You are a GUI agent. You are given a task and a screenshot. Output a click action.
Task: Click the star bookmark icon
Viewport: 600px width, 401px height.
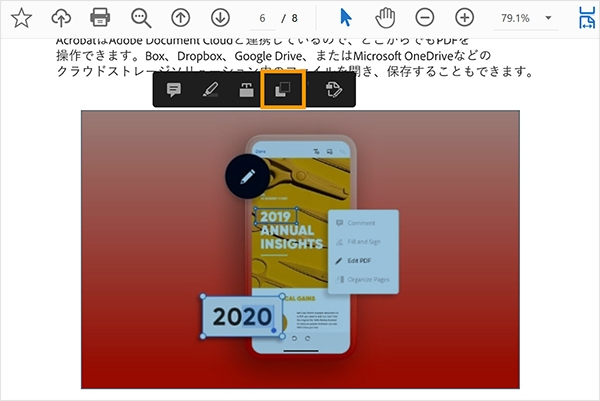tap(21, 18)
